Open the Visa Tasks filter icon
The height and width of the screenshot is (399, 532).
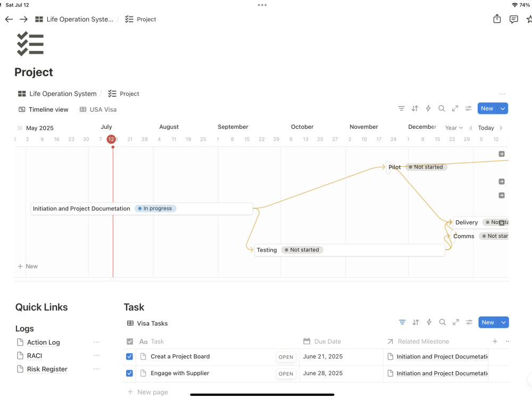pos(402,322)
